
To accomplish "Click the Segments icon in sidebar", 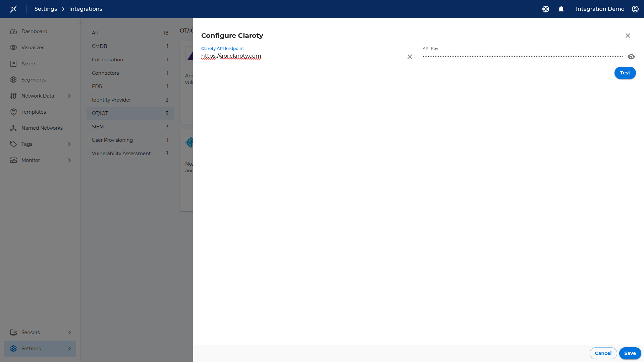I will (13, 80).
